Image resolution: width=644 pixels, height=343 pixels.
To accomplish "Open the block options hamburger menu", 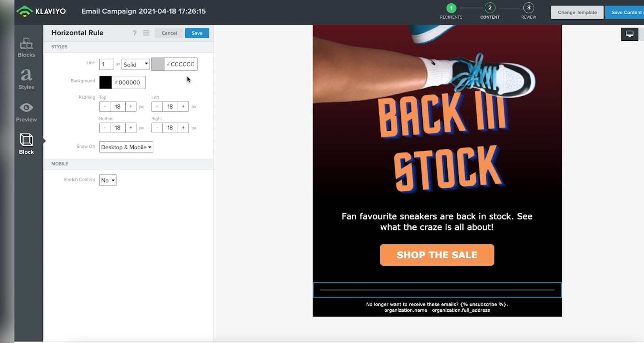I will [146, 33].
